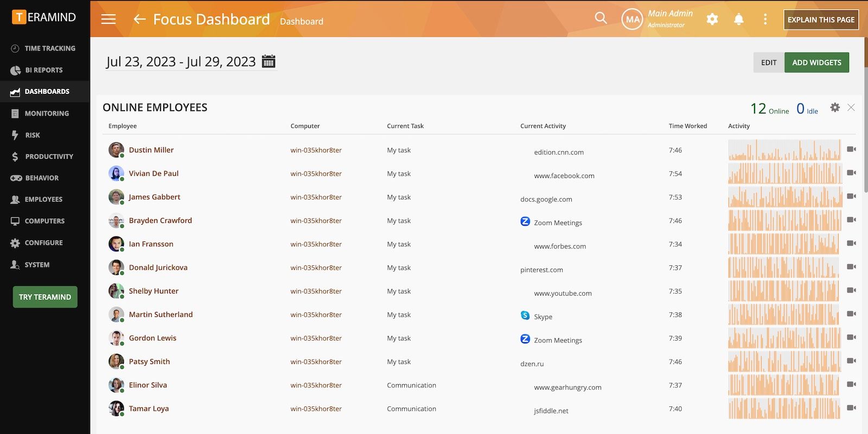Viewport: 868px width, 434px height.
Task: Open camera view for Martin Sutherland
Action: click(x=851, y=314)
